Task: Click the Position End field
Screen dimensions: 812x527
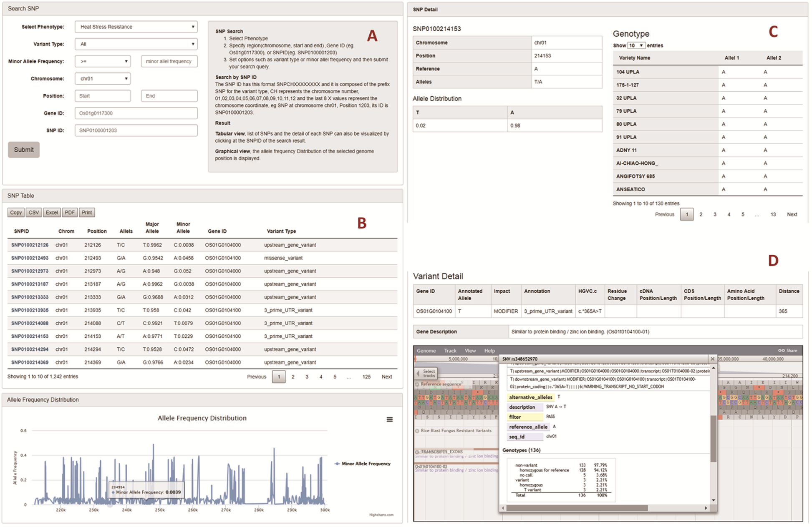Action: click(169, 96)
